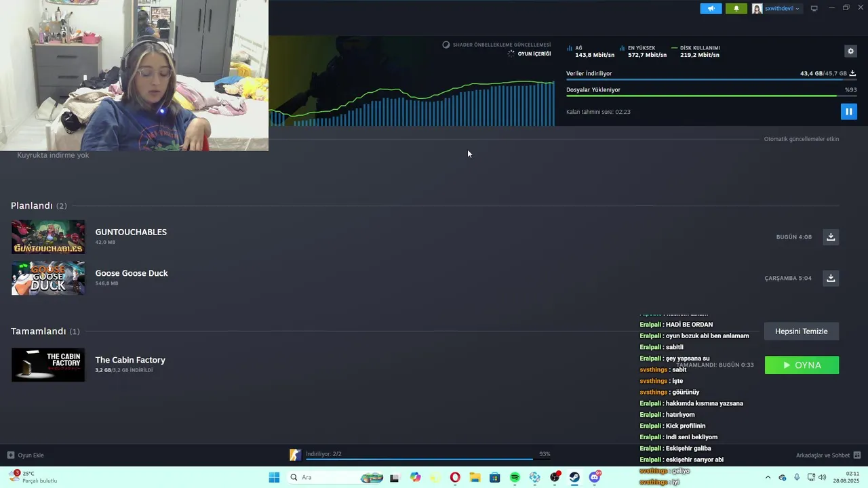Open Spotify from the taskbar
Image resolution: width=868 pixels, height=488 pixels.
515,477
